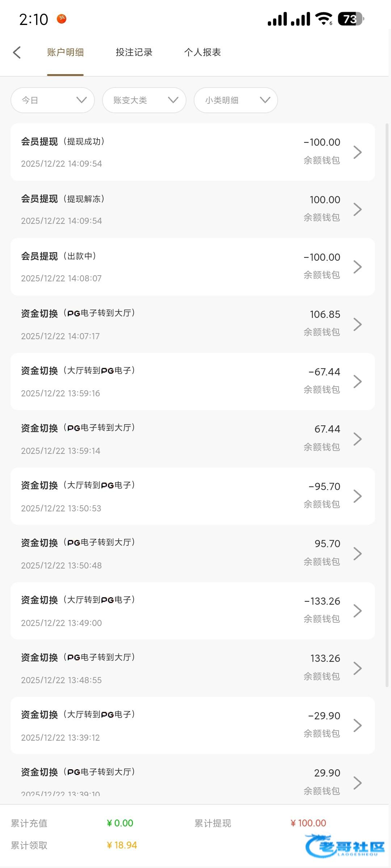Tap chevron on the -133.26 transfer row
This screenshot has height=868, width=391.
pos(357,611)
